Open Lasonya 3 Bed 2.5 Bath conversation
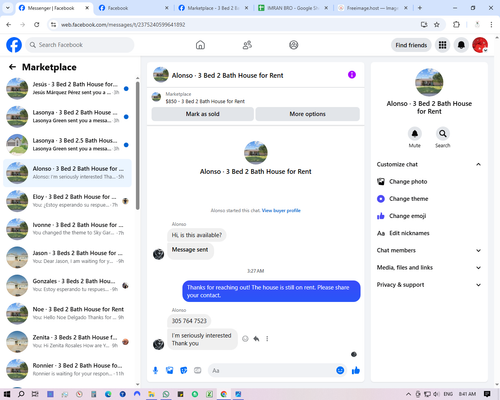Screen dimensions: 500x400 [x=67, y=145]
